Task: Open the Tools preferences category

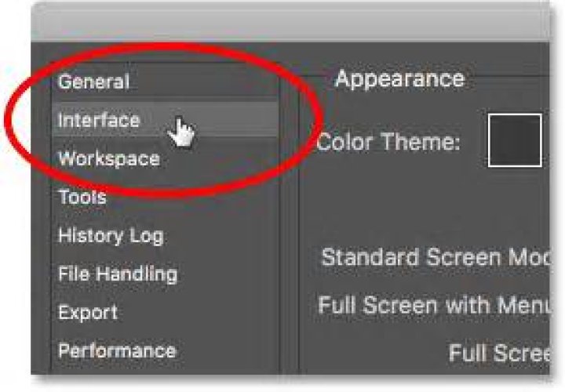Action: (x=82, y=197)
